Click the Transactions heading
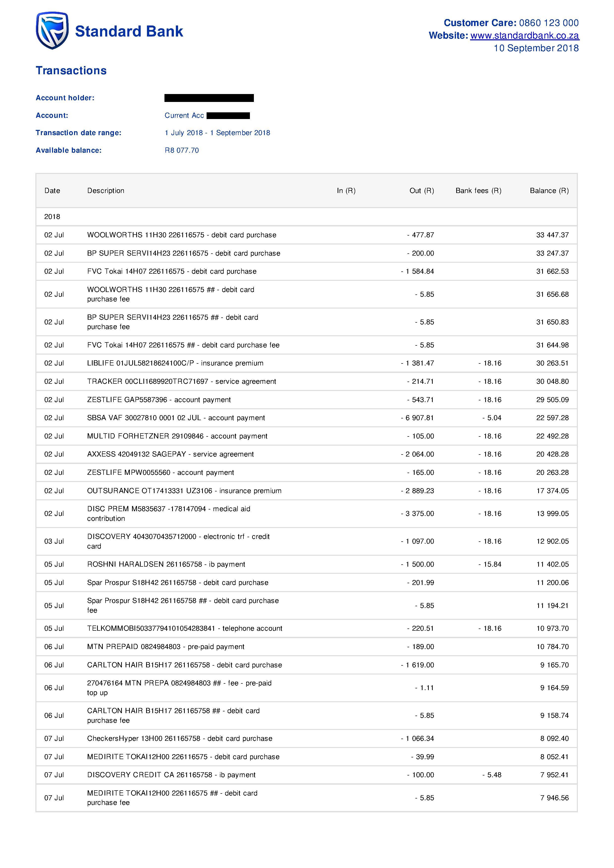Viewport: 614px width, 868px height. click(71, 71)
